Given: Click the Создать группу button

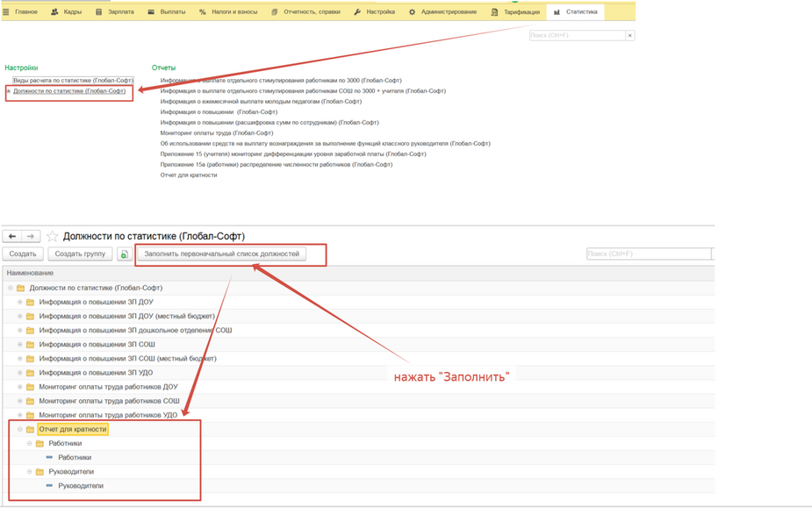Looking at the screenshot, I should click(x=80, y=254).
